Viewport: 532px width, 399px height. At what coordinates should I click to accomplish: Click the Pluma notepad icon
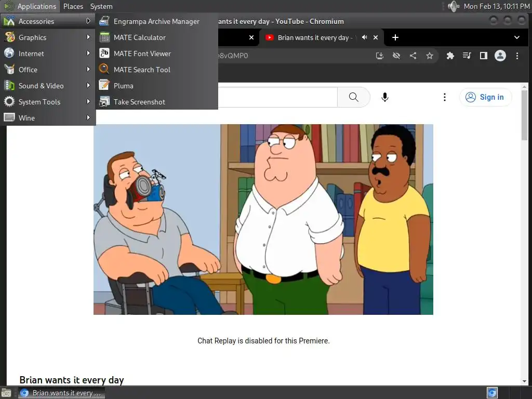pos(104,85)
